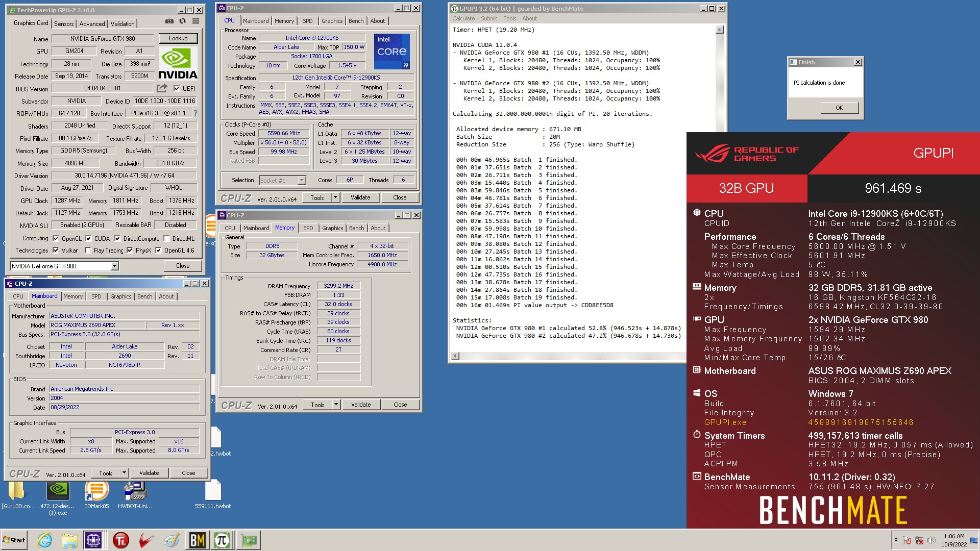Click the red swoosh taskbar icon
This screenshot has width=980, height=551.
[146, 540]
